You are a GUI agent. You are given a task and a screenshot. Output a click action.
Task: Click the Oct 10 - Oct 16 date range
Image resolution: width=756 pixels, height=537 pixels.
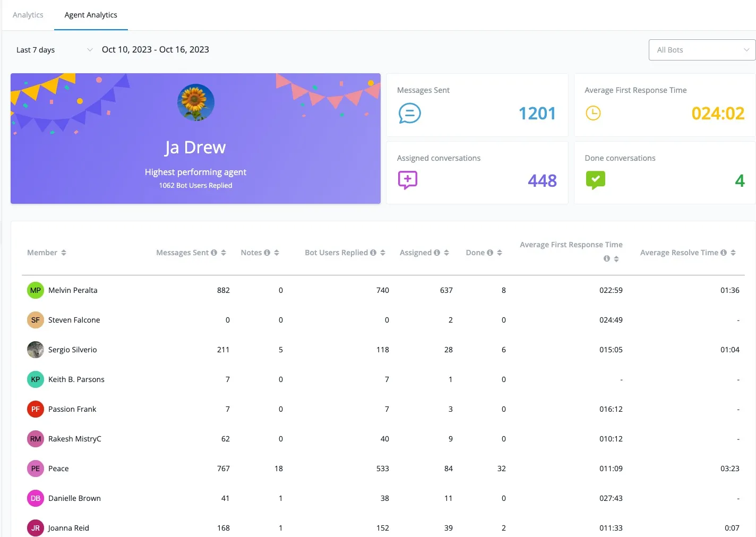click(x=156, y=49)
